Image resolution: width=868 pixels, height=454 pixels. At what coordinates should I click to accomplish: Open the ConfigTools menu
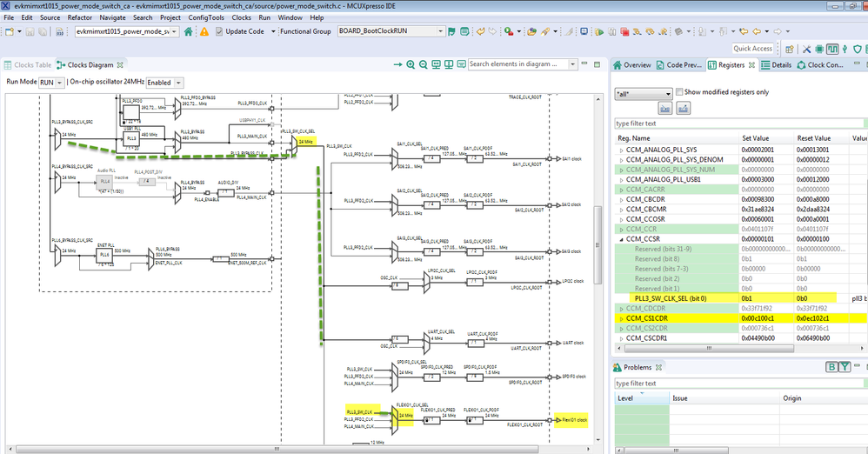[206, 17]
